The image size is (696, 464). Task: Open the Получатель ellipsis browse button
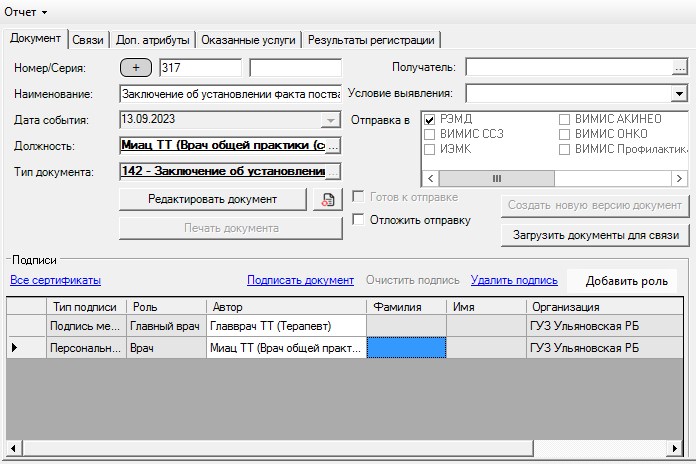click(x=678, y=68)
